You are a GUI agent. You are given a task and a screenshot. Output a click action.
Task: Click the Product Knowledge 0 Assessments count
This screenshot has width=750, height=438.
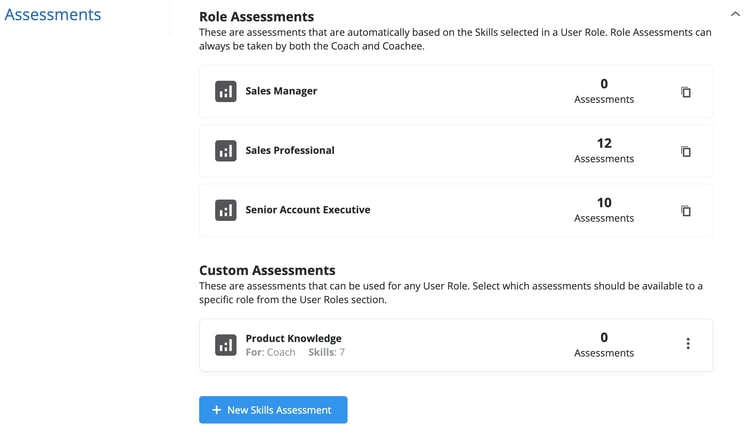[604, 345]
